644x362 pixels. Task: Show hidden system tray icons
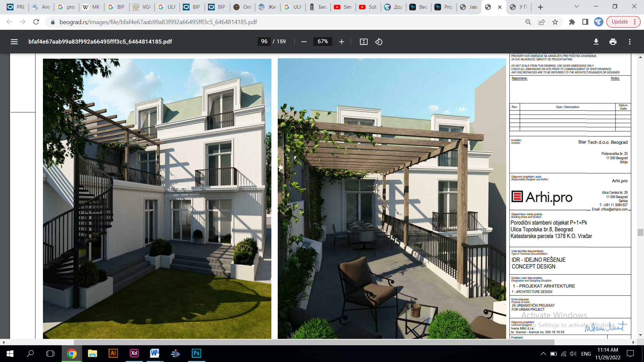tap(543, 354)
